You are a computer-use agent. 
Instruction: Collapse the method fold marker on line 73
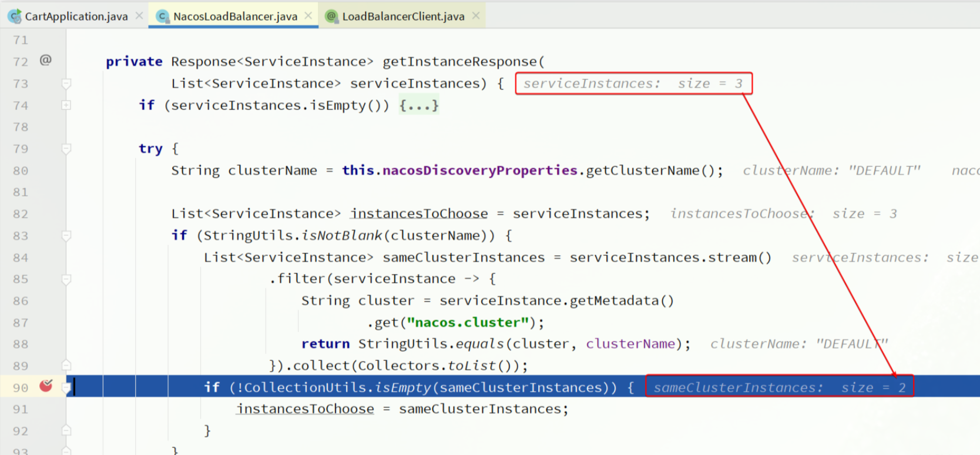(x=66, y=83)
